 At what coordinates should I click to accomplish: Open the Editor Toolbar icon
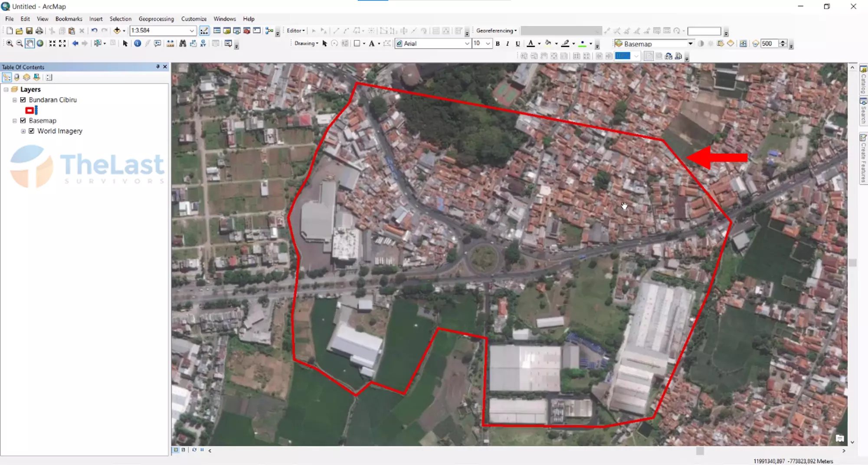tap(204, 31)
